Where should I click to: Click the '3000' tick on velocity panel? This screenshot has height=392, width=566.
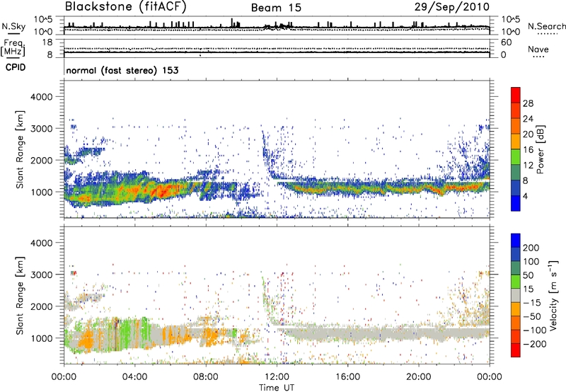[x=41, y=275]
